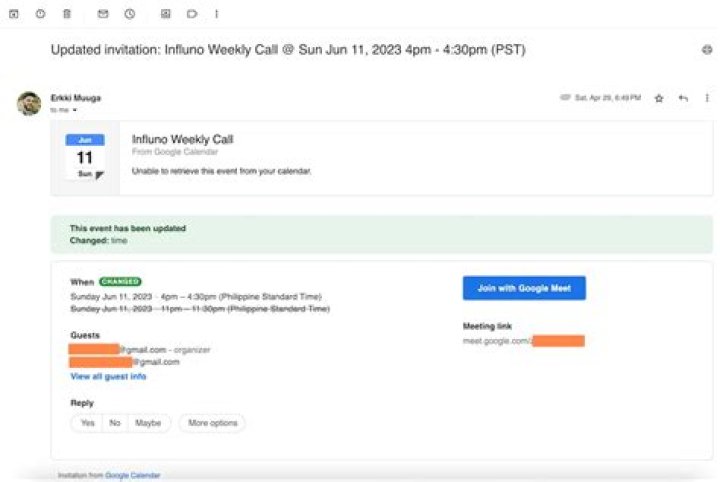The width and height of the screenshot is (720, 482).
Task: Reply Yes to the invitation
Action: pos(87,423)
